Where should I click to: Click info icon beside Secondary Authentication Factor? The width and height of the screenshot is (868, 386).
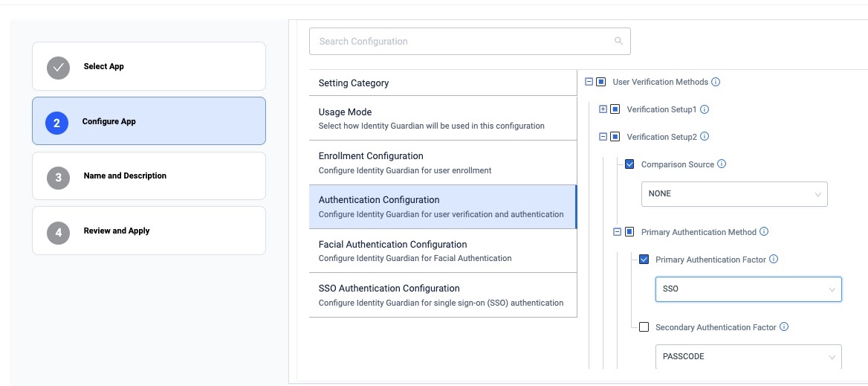click(x=784, y=327)
